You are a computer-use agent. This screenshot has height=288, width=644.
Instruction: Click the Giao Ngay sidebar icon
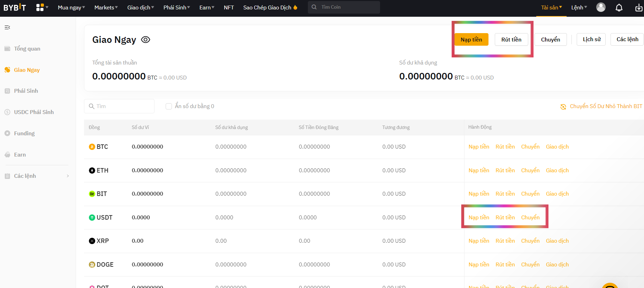[7, 70]
